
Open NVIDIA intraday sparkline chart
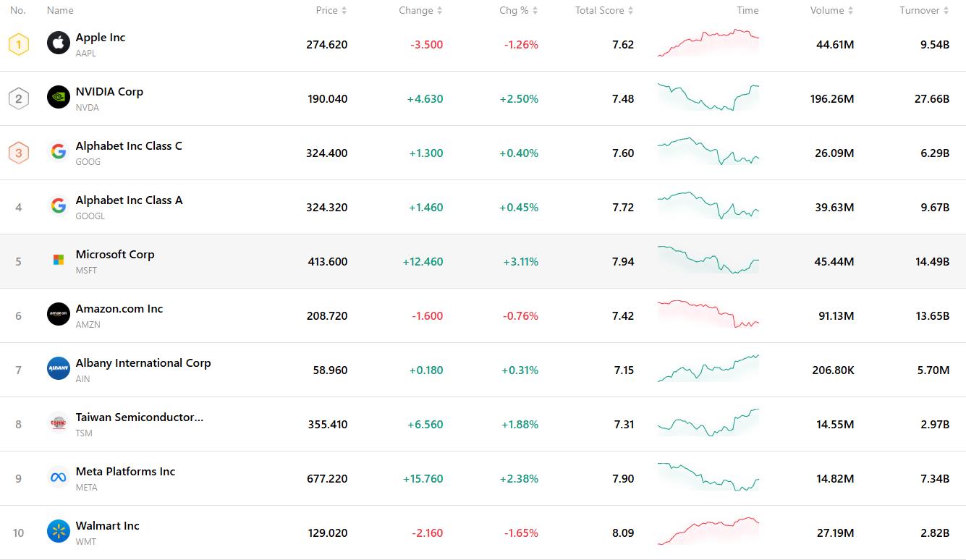pyautogui.click(x=708, y=98)
